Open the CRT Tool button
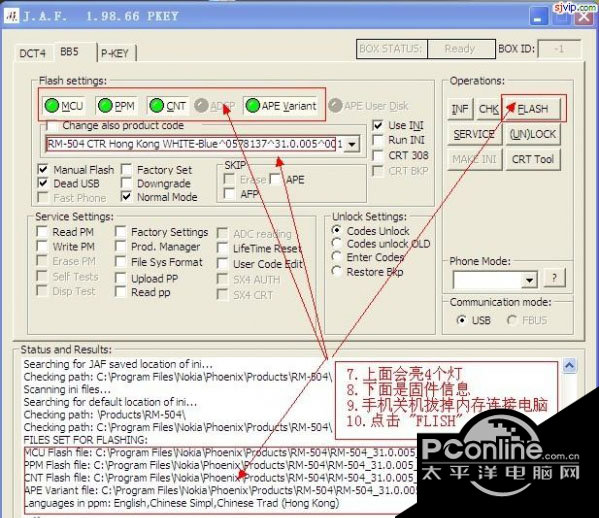Image resolution: width=599 pixels, height=518 pixels. (533, 159)
